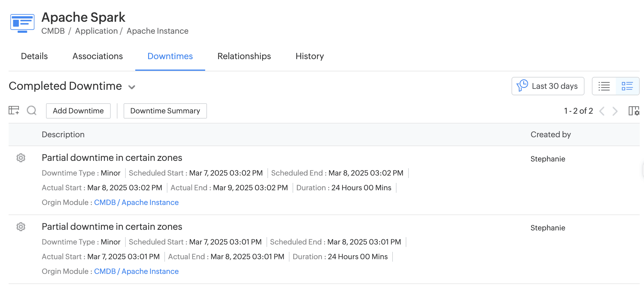Screen dimensions: 644x288
Task: Open the table settings icon with plus
Action: [x=14, y=110]
